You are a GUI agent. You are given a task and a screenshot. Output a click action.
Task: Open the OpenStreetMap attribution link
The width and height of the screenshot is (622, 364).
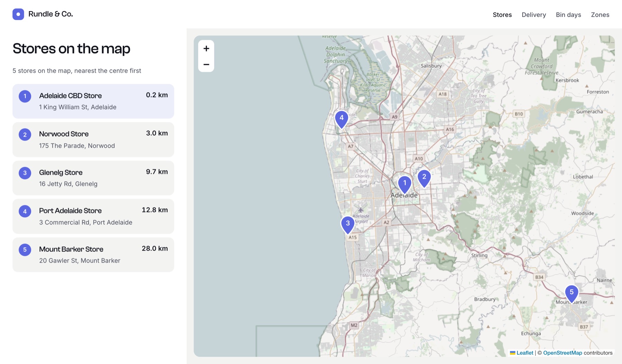(x=563, y=353)
